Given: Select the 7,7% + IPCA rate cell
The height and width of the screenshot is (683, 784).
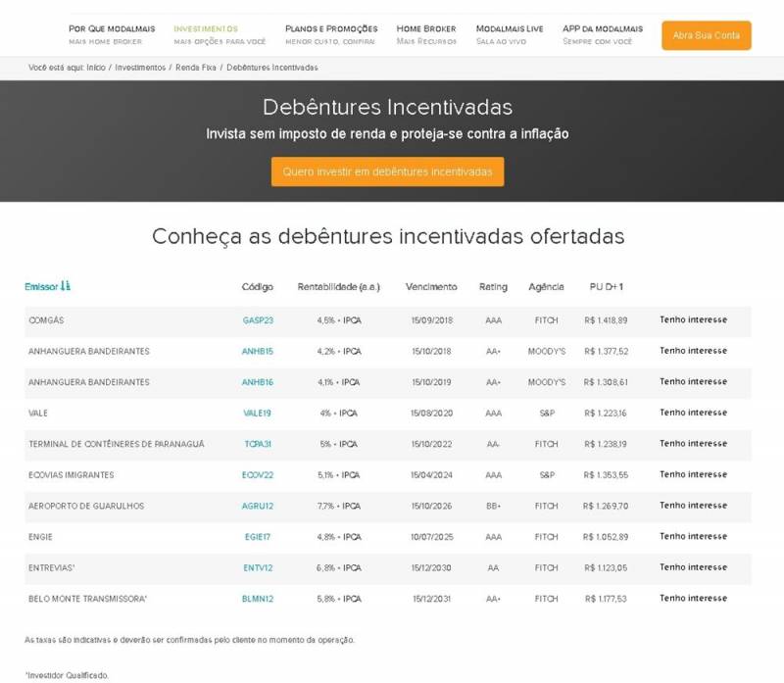Looking at the screenshot, I should pos(339,506).
